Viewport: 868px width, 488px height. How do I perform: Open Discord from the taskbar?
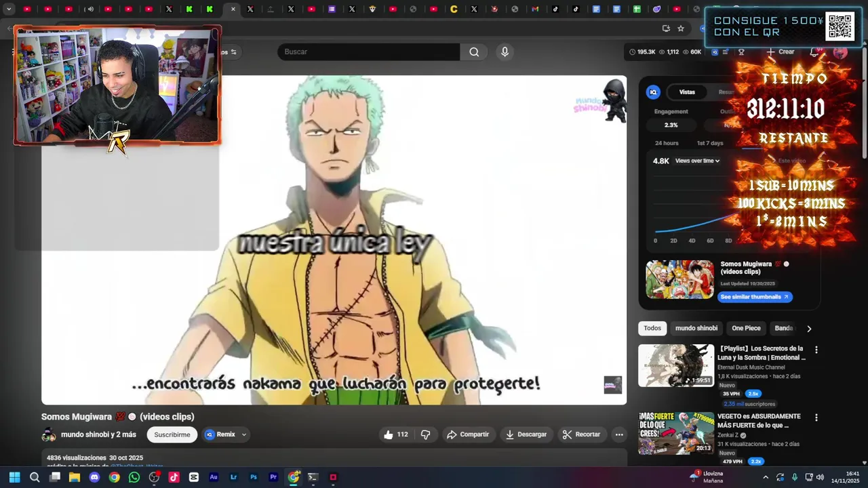tap(94, 477)
